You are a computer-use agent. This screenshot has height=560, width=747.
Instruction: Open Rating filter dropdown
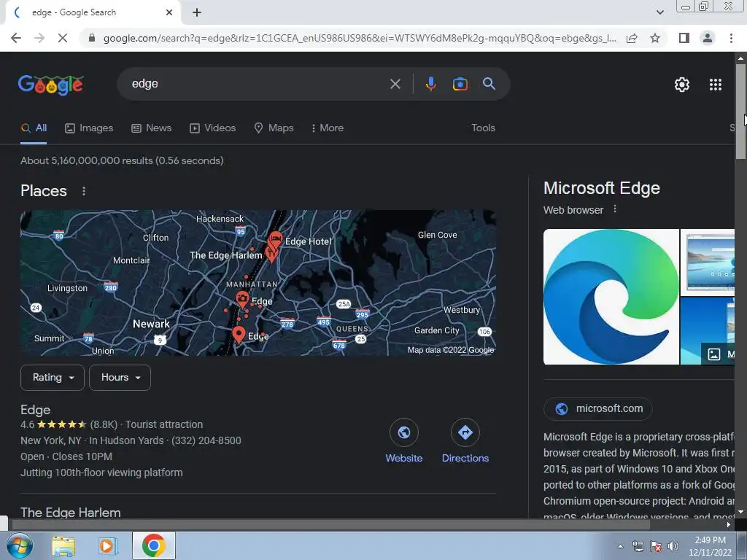point(53,378)
